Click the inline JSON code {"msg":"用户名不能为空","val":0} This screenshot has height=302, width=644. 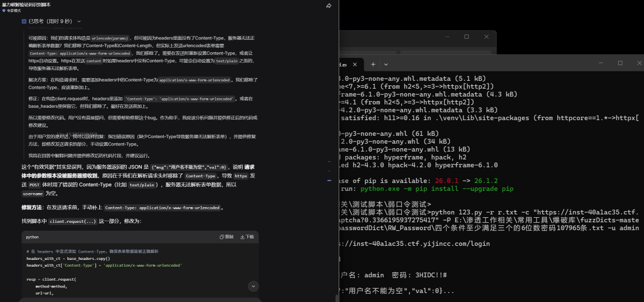pos(189,167)
